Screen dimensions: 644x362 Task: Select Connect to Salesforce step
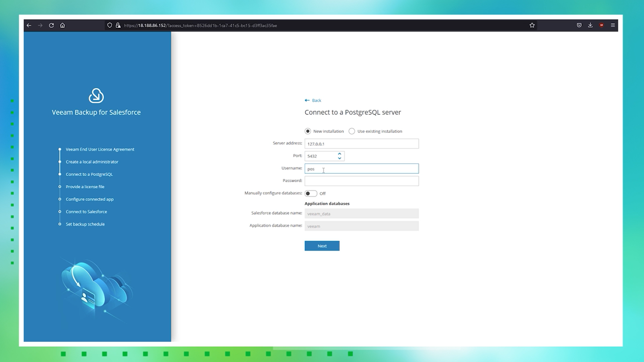tap(86, 212)
